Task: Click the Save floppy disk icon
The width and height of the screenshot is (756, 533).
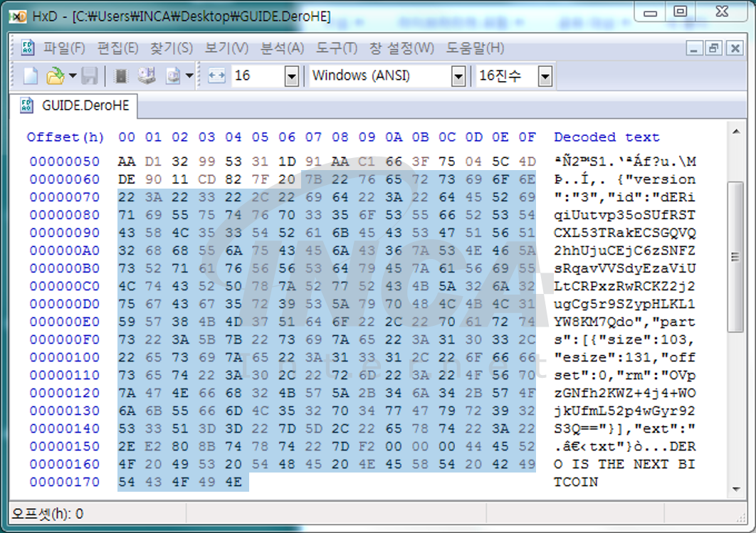Action: click(90, 76)
